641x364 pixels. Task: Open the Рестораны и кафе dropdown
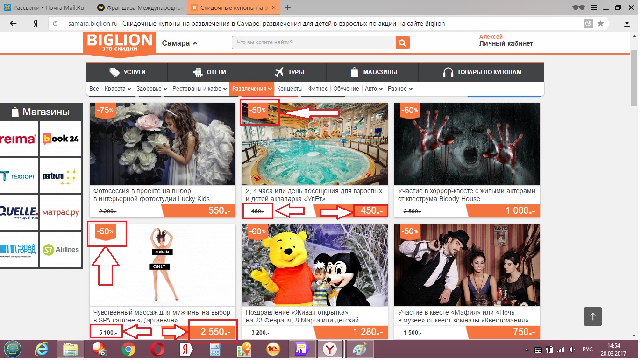(199, 89)
